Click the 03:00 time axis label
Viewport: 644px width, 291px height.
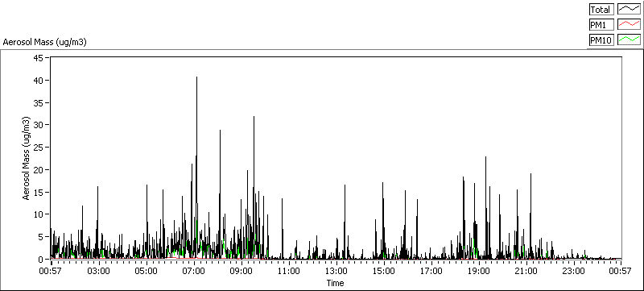pos(98,272)
